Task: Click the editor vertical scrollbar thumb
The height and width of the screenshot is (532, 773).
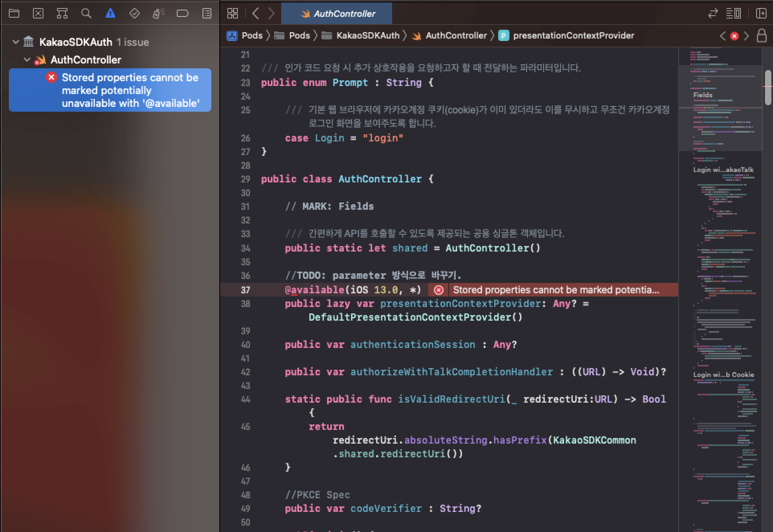Action: 768,88
